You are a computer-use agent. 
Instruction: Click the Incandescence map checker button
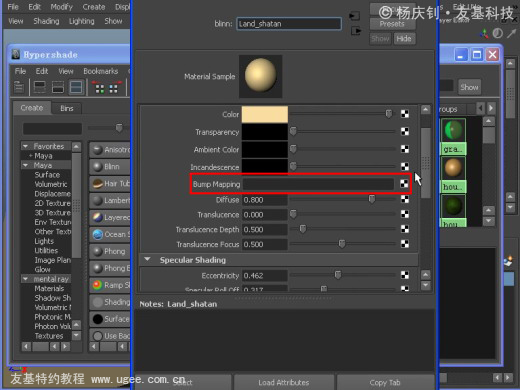[x=405, y=166]
